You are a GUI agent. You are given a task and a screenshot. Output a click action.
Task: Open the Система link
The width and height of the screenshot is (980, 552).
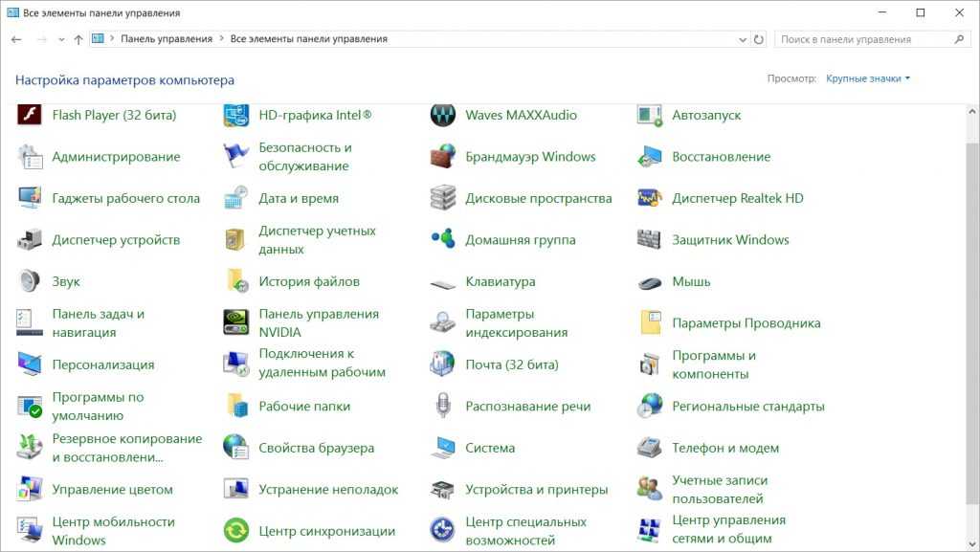[x=490, y=448]
